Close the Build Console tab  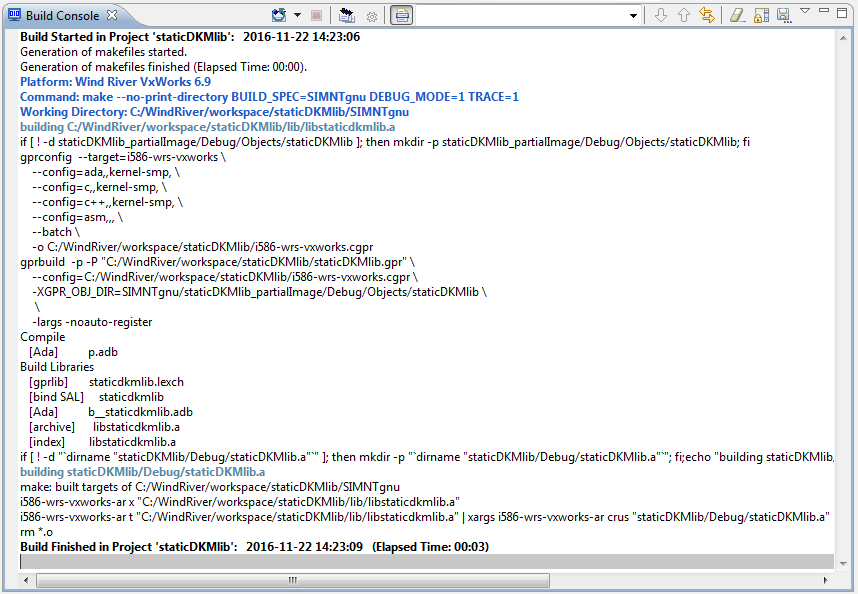pyautogui.click(x=112, y=15)
